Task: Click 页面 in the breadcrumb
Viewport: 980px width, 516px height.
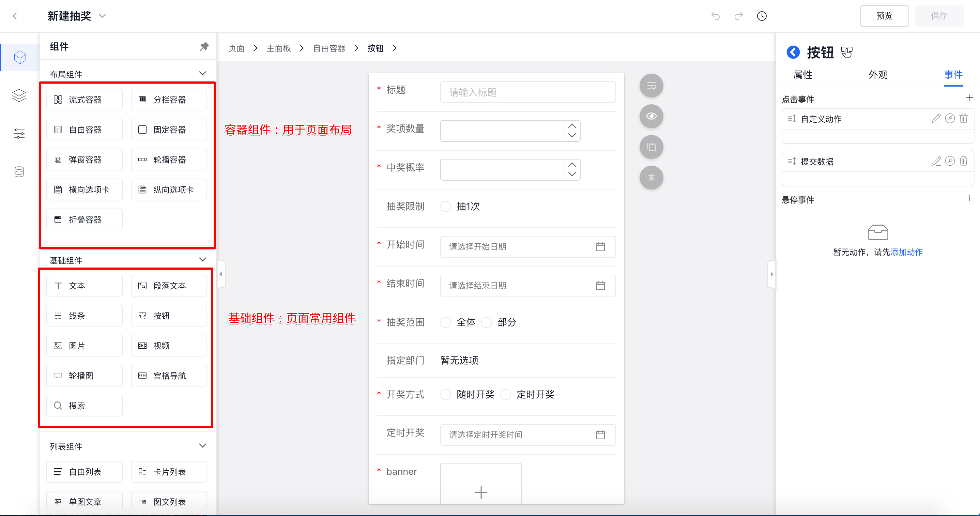Action: point(236,48)
